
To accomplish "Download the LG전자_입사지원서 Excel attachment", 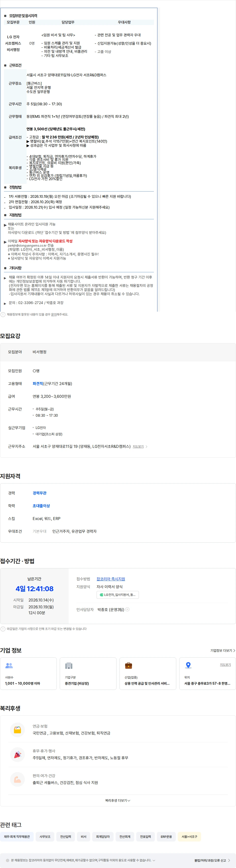I will point(118,595).
